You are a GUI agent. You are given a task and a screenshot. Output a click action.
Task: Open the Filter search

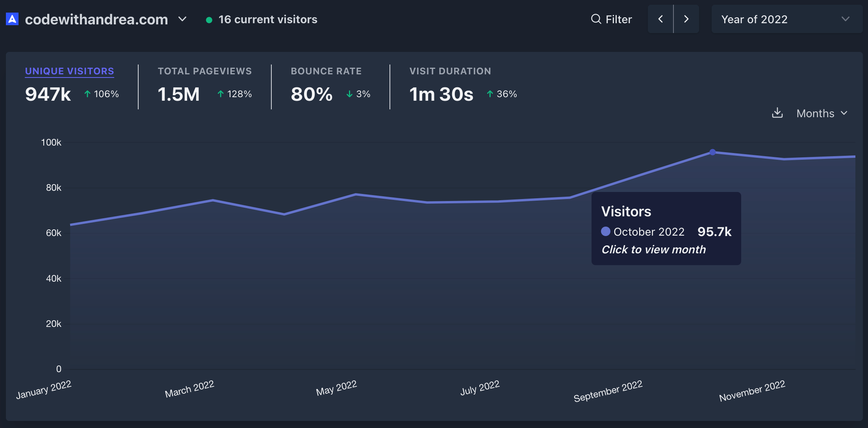coord(611,19)
